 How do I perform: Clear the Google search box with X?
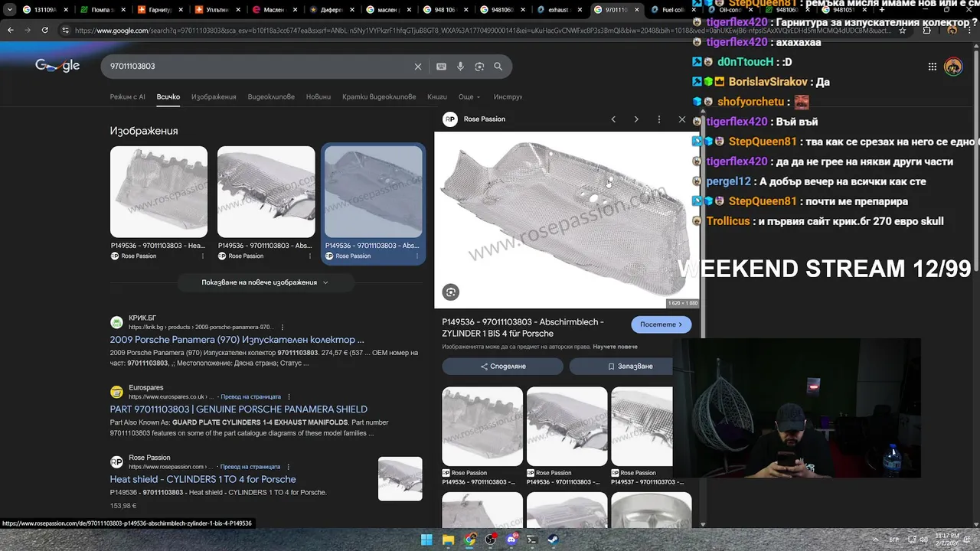pyautogui.click(x=418, y=67)
